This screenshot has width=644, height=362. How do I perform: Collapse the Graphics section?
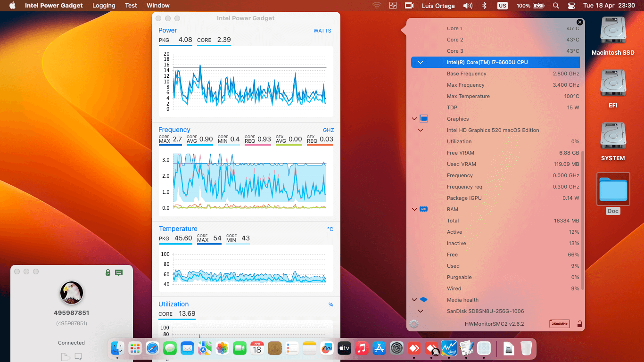414,119
